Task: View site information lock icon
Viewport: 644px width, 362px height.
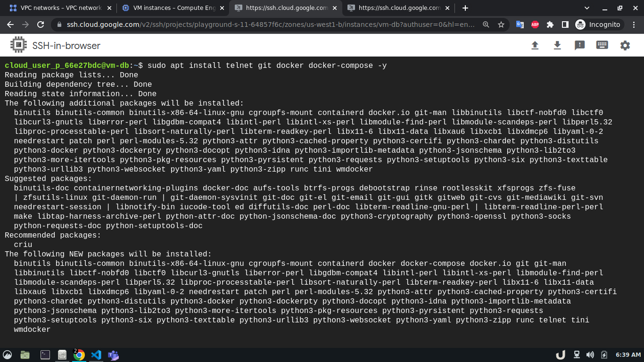Action: [59, 25]
